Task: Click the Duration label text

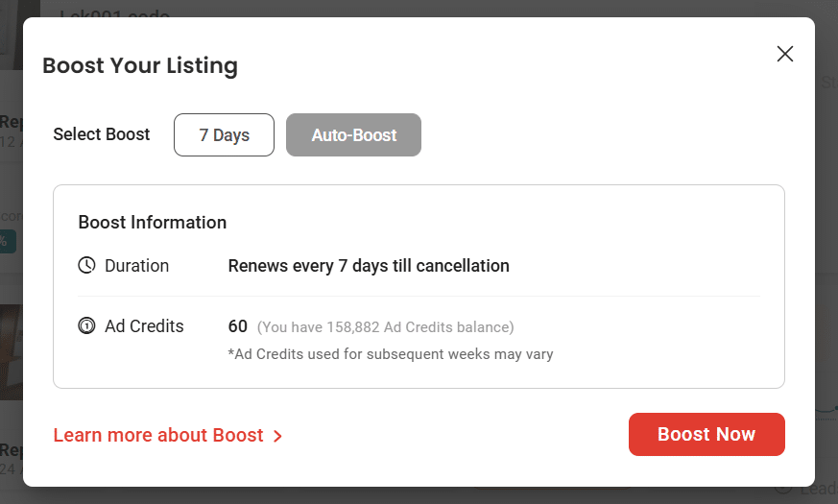Action: click(136, 266)
